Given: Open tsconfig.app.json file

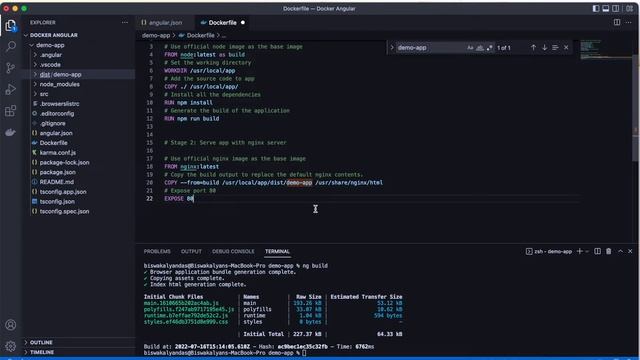Looking at the screenshot, I should (x=63, y=192).
